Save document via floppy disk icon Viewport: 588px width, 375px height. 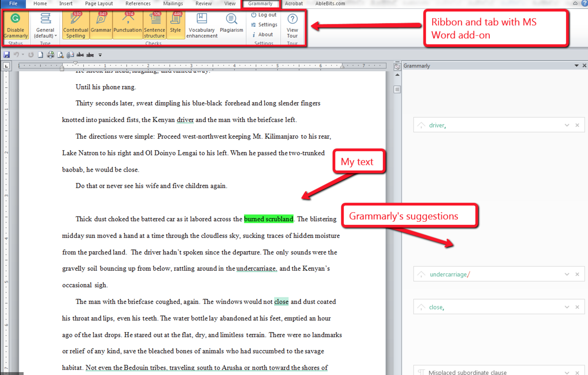pos(6,55)
